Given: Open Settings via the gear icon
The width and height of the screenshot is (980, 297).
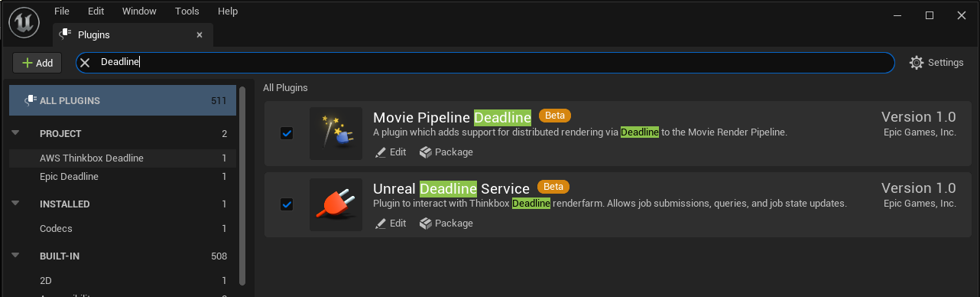Looking at the screenshot, I should click(917, 63).
